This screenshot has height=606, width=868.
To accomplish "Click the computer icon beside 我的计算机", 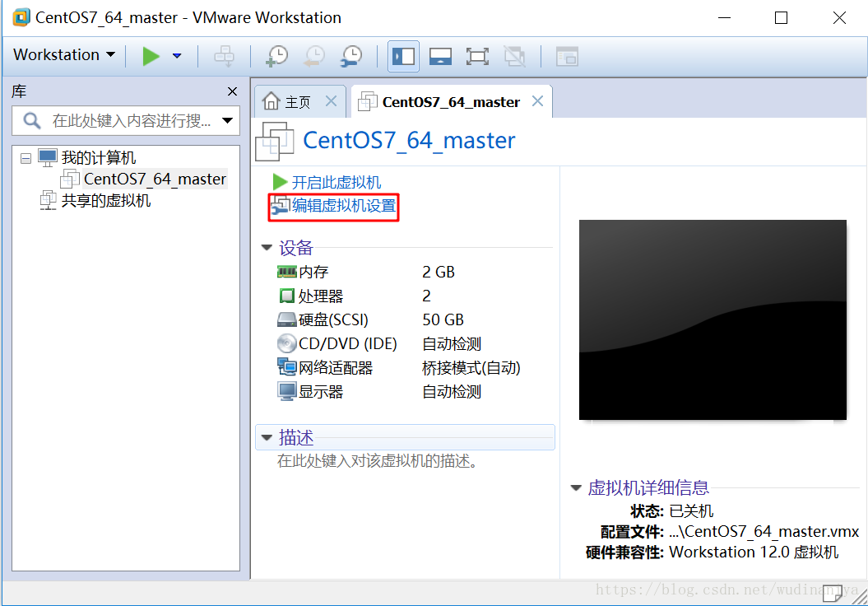I will [48, 158].
